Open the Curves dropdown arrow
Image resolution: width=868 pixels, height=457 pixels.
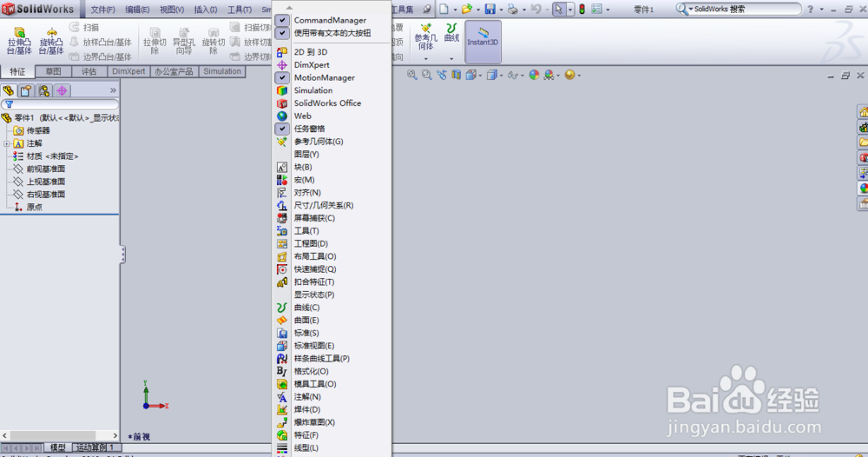click(451, 59)
